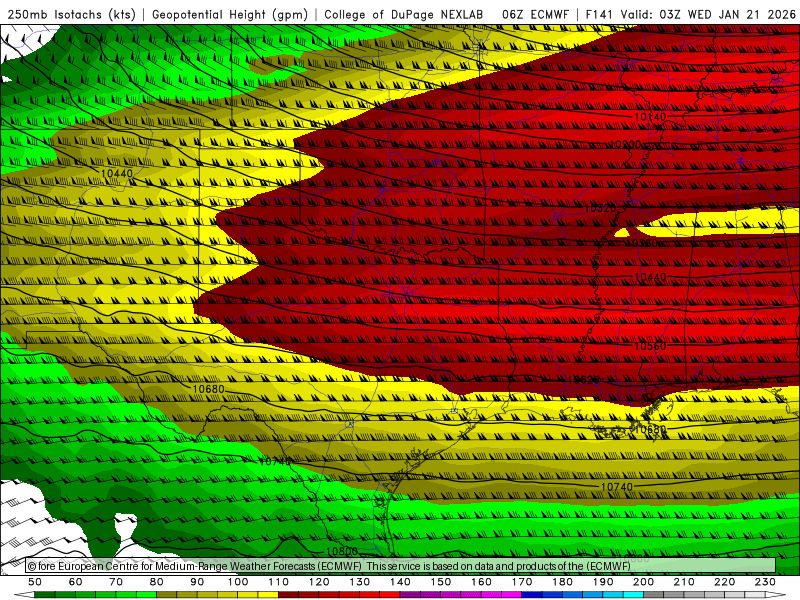Click the 'Geopotential Height (gpm)' title text

pyautogui.click(x=230, y=14)
